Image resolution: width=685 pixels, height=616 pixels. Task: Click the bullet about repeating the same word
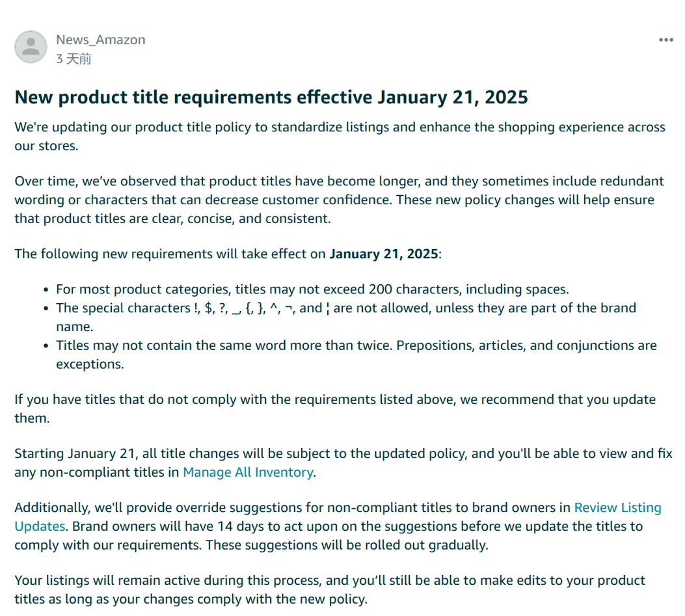tap(356, 355)
